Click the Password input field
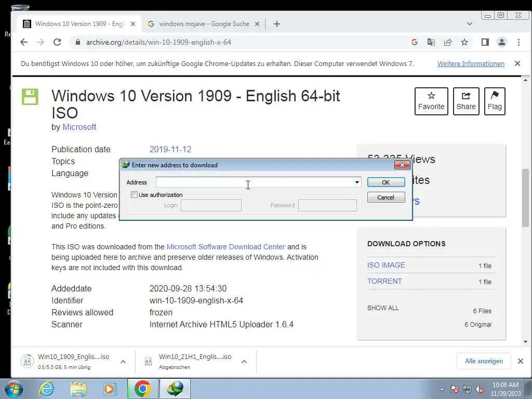 [x=327, y=205]
